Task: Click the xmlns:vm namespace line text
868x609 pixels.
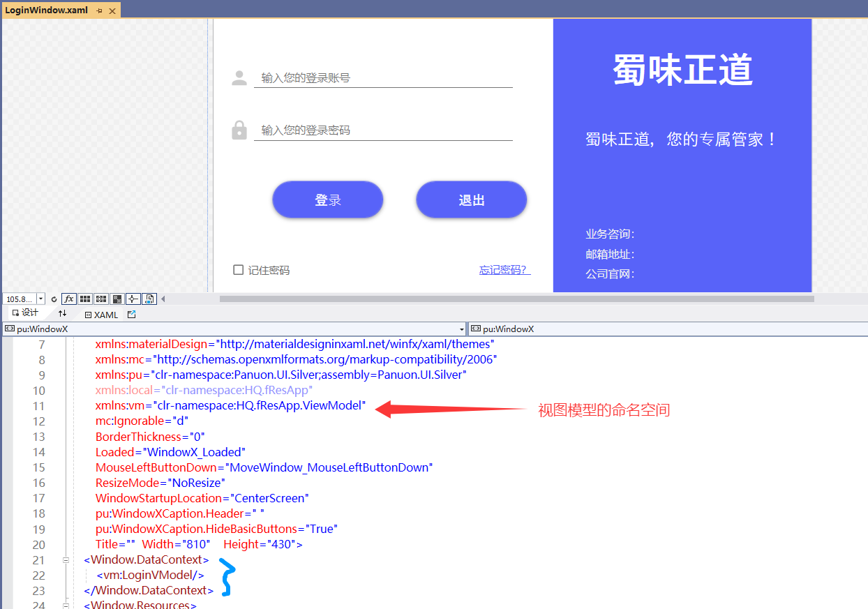Action: coord(230,406)
